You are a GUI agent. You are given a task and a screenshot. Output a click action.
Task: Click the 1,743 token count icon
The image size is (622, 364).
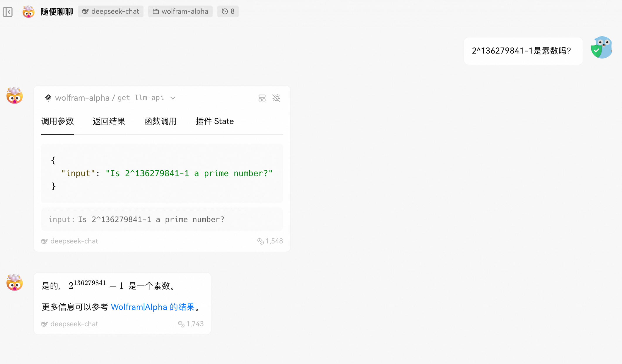point(181,324)
